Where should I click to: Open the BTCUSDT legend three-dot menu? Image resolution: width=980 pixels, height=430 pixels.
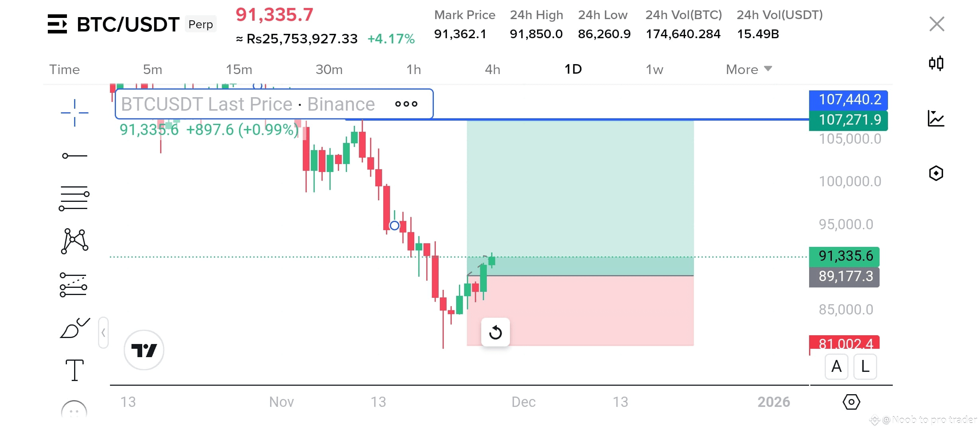point(406,104)
